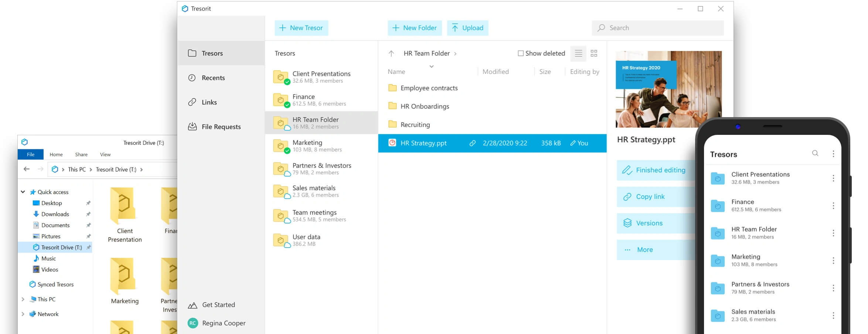Viewport: 868px width, 334px height.
Task: Sort by Modified column header
Action: click(x=495, y=72)
